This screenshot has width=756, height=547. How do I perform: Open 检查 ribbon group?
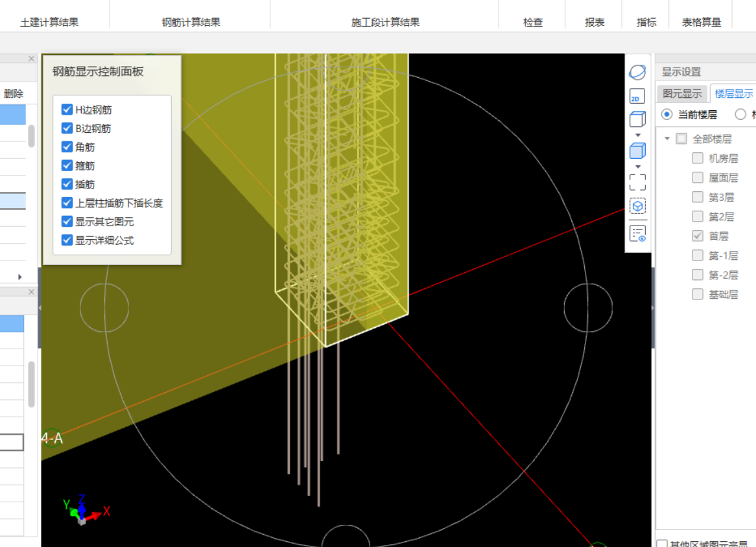point(533,22)
